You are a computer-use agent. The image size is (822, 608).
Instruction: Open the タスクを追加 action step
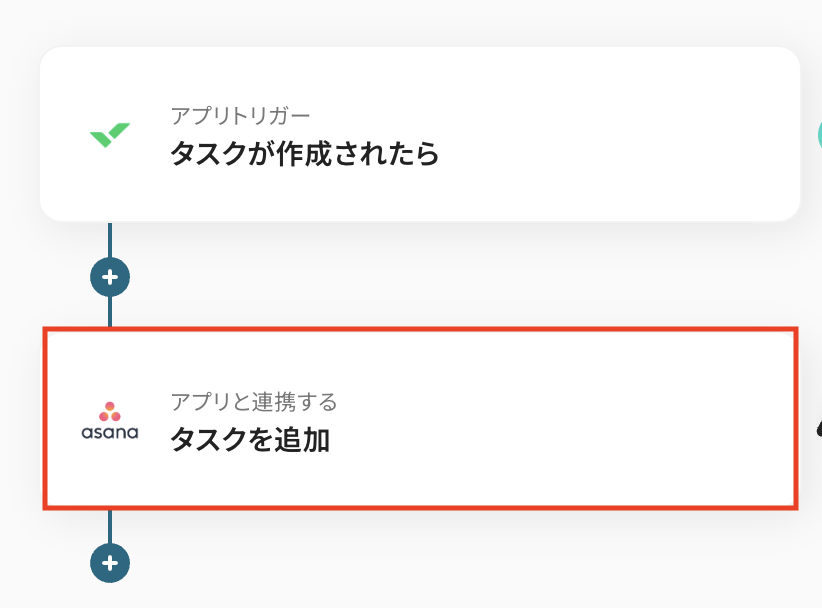(249, 440)
